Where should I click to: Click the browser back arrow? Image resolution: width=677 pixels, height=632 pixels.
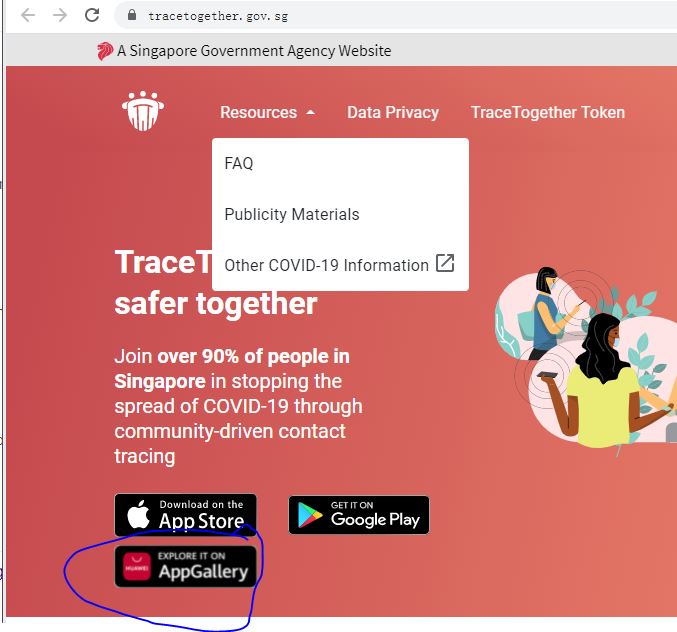tap(28, 16)
